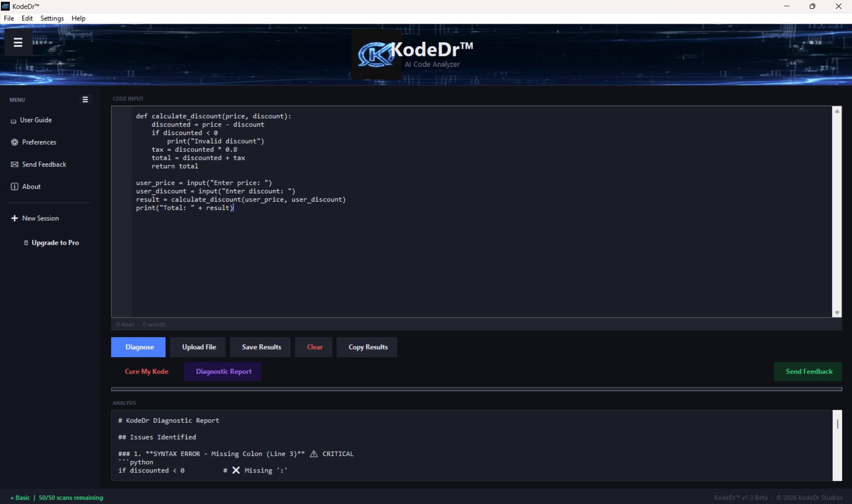Screen dimensions: 852x504
Task: Click the '# KodeDr Diagnostic Report' heading
Action: coord(169,420)
